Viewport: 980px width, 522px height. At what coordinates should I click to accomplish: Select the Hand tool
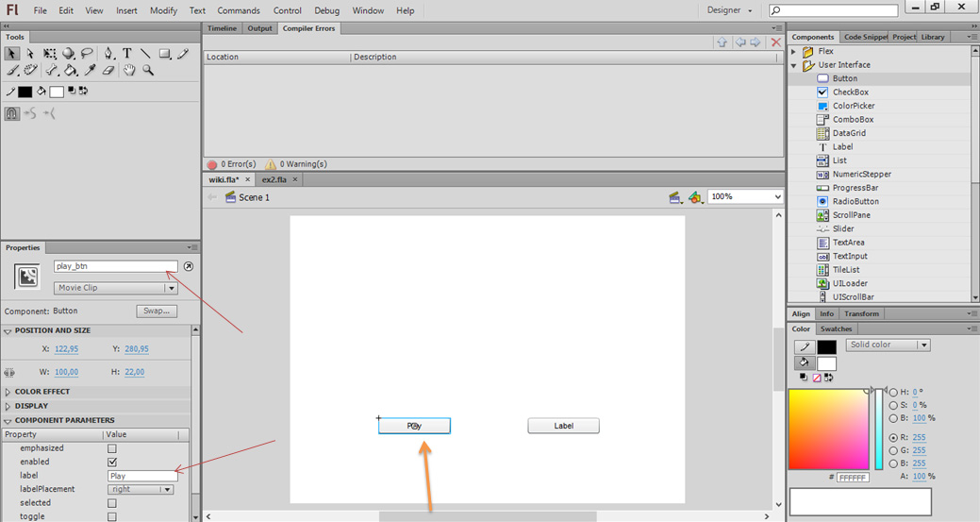129,70
